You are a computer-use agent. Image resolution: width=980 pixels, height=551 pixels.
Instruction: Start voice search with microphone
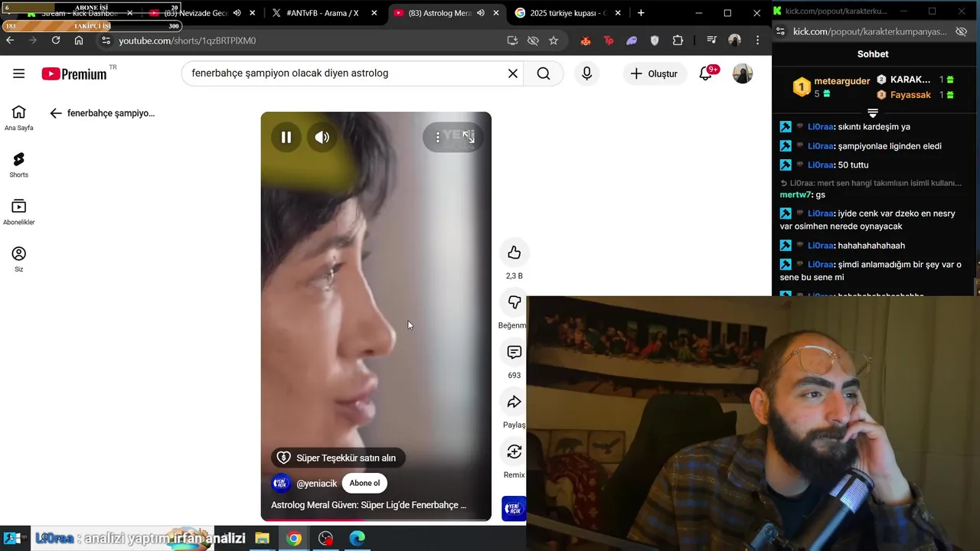tap(586, 73)
